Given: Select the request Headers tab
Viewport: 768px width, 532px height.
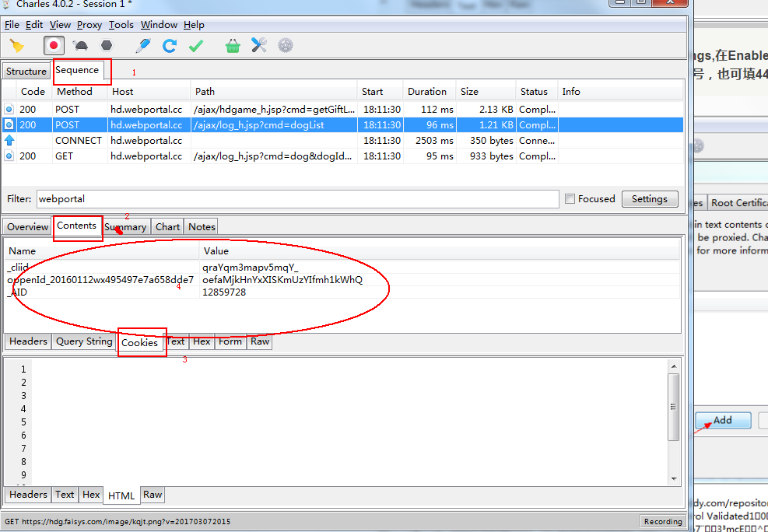Looking at the screenshot, I should [28, 341].
